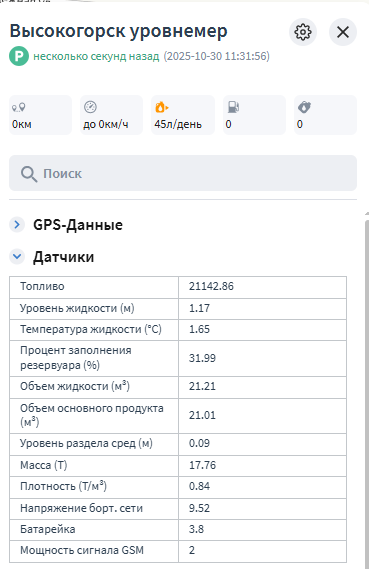Screen dimensions: 369x569
Task: Select the value 21.21
Action: (202, 386)
